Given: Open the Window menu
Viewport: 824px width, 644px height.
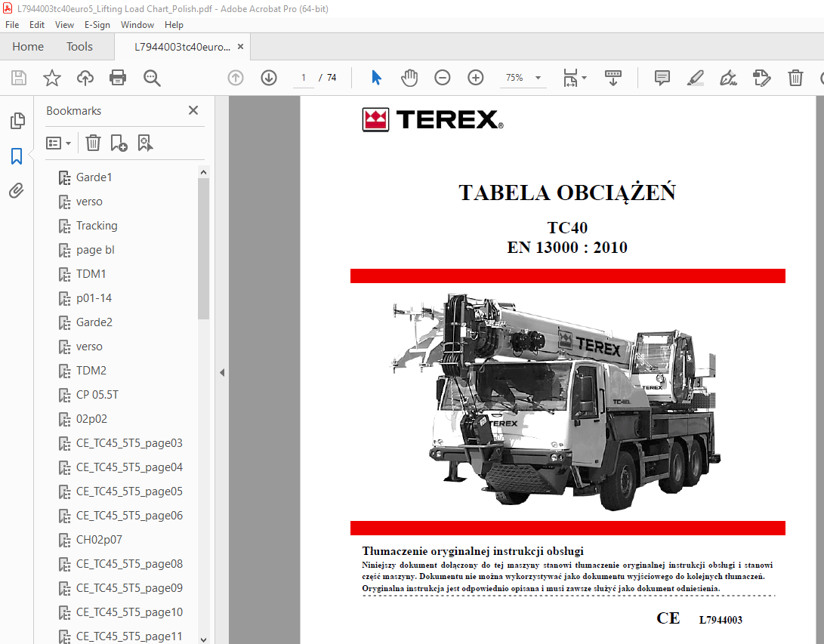Looking at the screenshot, I should (137, 25).
